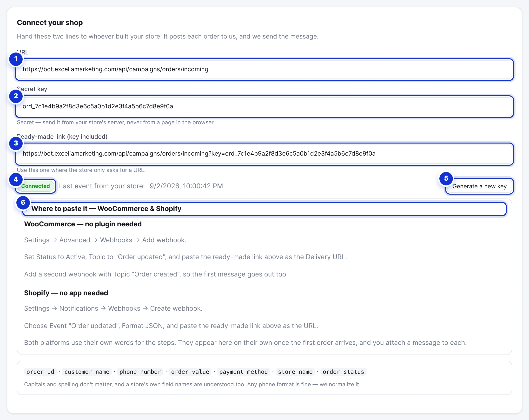
Task: Select the customer_name field tag
Action: 87,372
